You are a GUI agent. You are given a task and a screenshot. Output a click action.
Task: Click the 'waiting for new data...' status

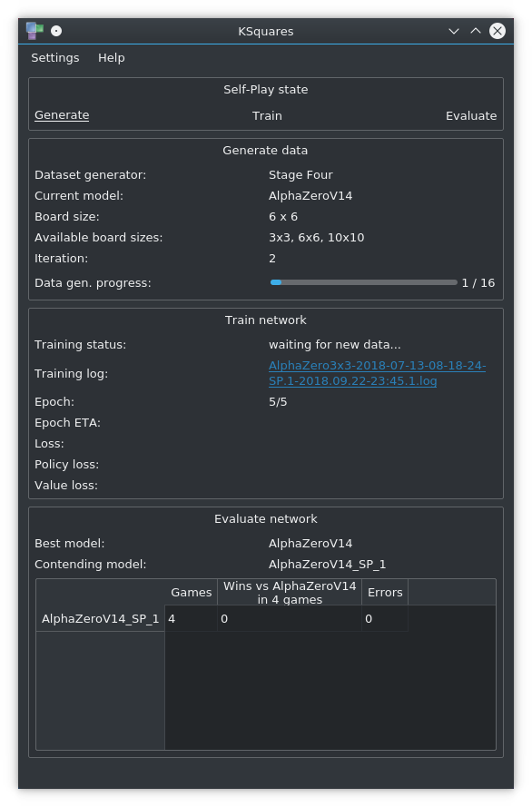334,345
